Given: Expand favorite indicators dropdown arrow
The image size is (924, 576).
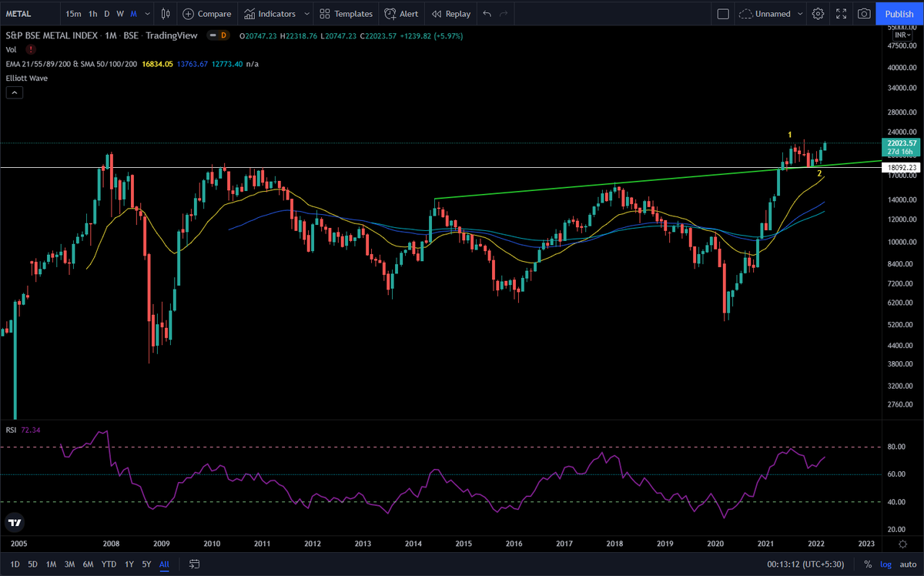Looking at the screenshot, I should [x=306, y=14].
